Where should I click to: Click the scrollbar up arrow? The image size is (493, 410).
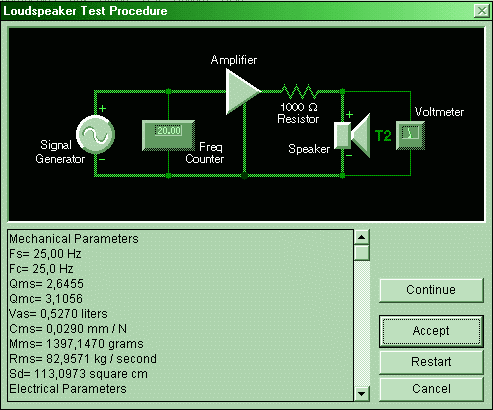tap(362, 237)
